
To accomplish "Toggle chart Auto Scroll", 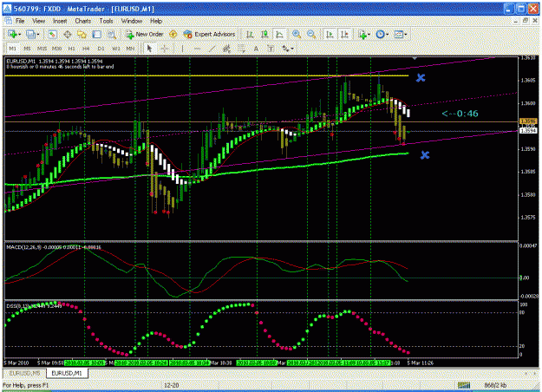I will point(330,34).
